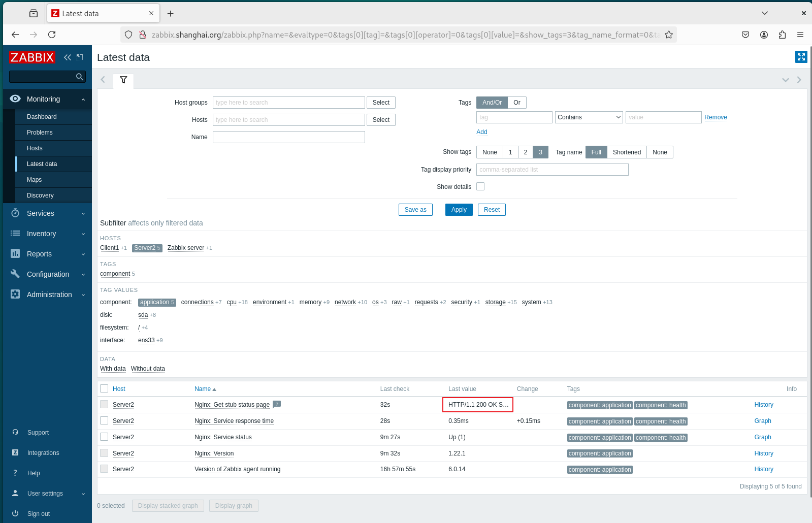The image size is (812, 523).
Task: Reload the page in browser
Action: click(x=52, y=35)
